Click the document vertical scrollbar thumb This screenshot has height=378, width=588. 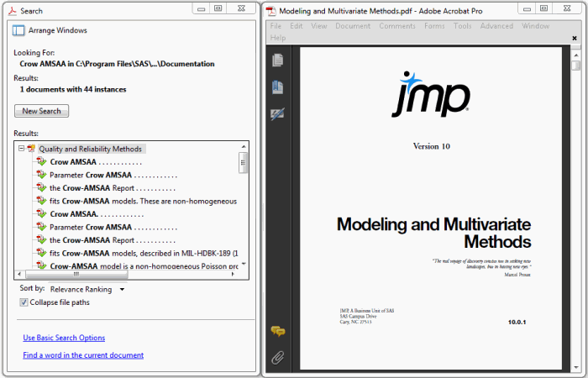[x=575, y=66]
